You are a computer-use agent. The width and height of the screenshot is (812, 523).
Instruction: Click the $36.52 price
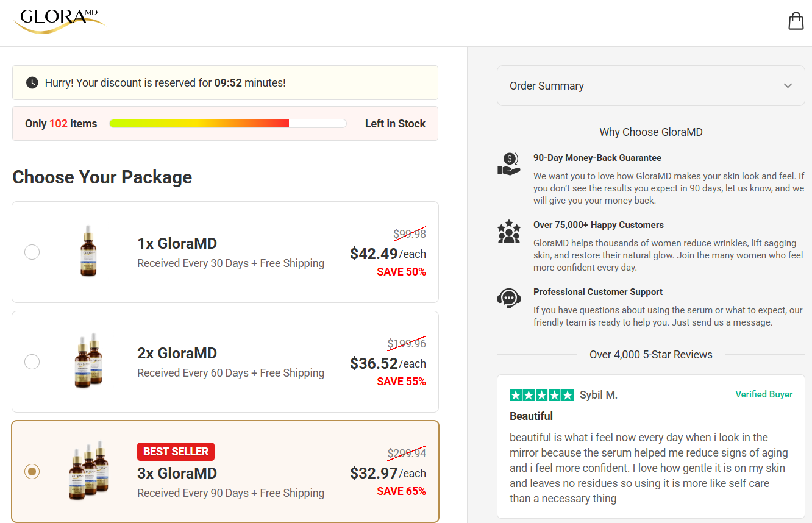pyautogui.click(x=374, y=363)
